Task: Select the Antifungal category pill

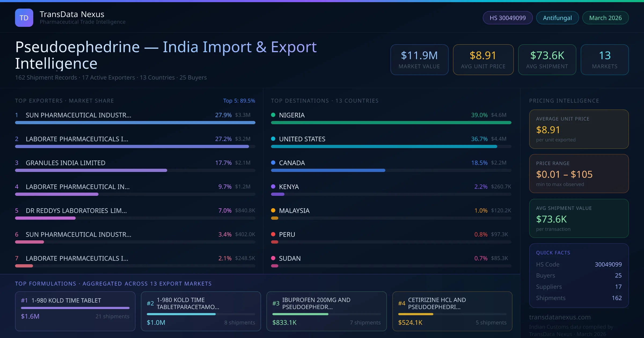Action: (557, 18)
